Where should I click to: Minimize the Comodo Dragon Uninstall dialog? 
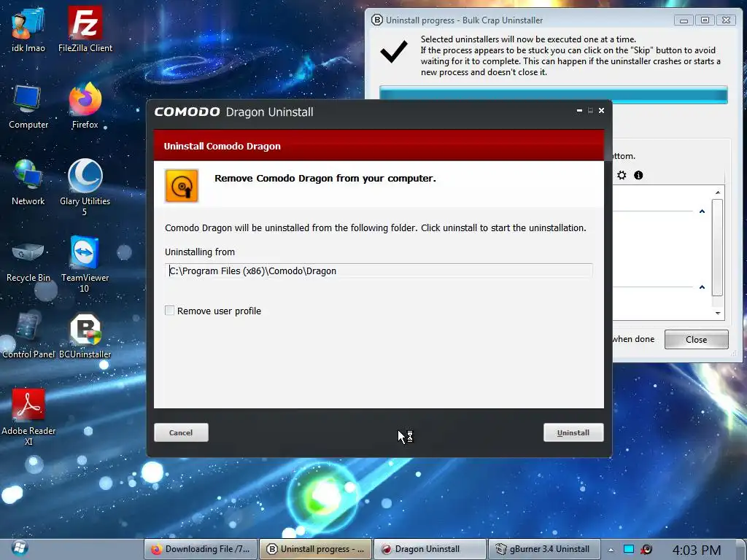coord(579,111)
